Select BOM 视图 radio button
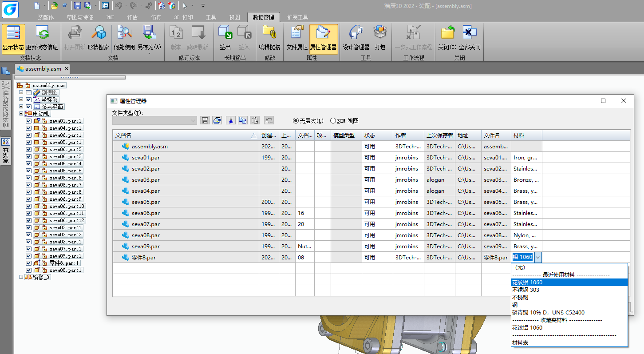The height and width of the screenshot is (354, 644). 333,121
